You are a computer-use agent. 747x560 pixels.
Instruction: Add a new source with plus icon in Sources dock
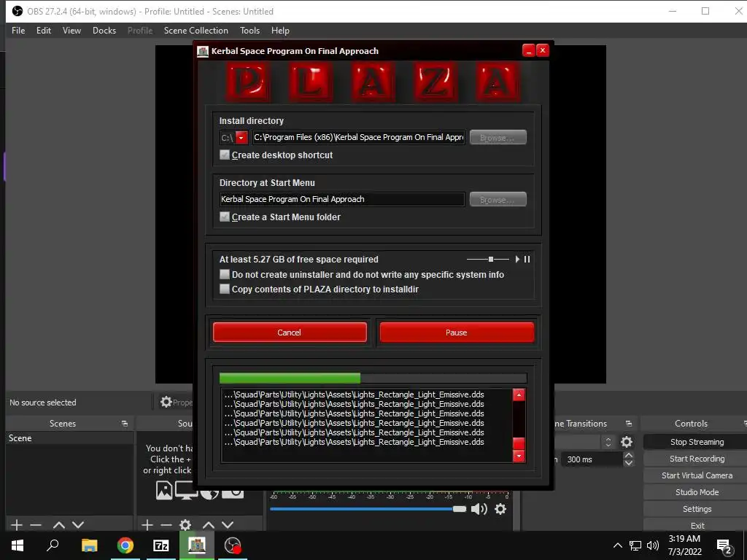pyautogui.click(x=147, y=525)
